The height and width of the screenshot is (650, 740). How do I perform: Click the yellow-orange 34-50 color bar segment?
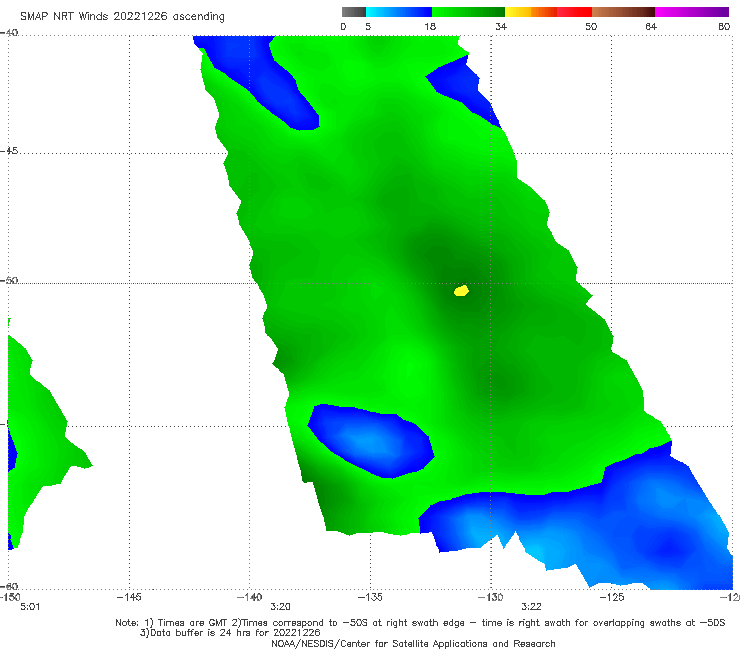(548, 12)
